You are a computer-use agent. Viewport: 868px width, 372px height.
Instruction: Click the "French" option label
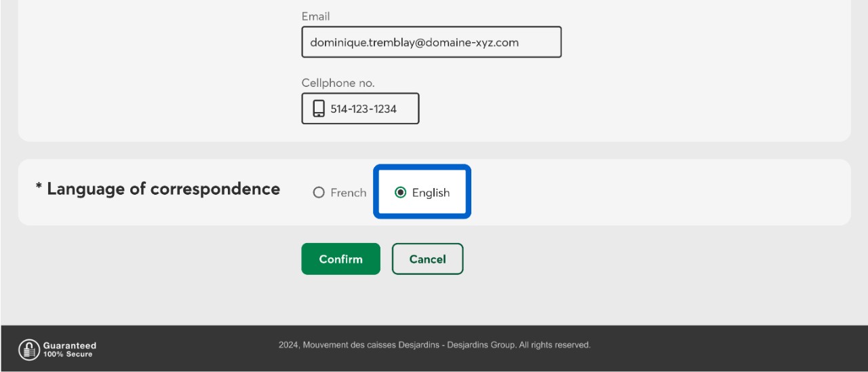(348, 193)
